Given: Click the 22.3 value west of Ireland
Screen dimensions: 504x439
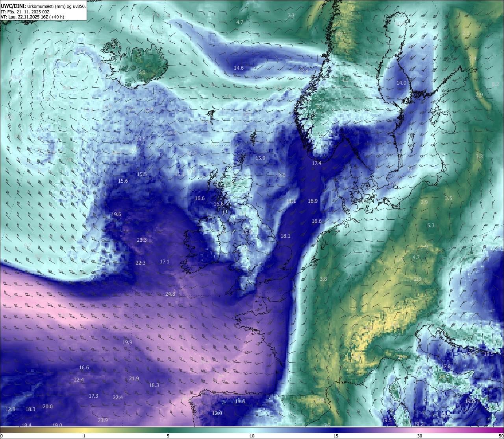Looking at the screenshot, I should click(141, 263).
